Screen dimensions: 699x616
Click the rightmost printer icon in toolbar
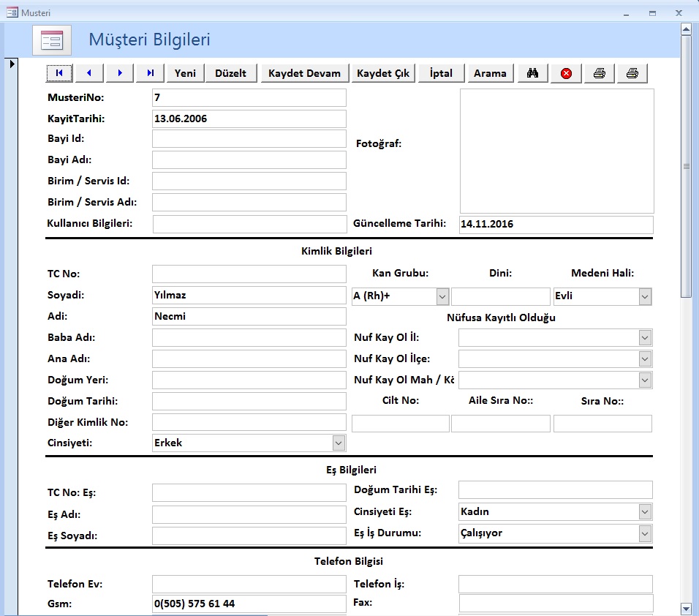[632, 73]
